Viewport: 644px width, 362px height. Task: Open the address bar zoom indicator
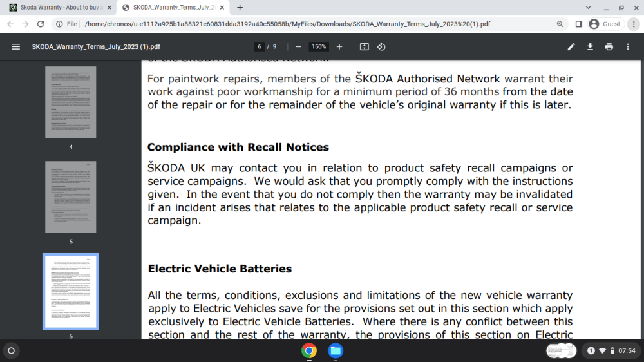coord(560,24)
